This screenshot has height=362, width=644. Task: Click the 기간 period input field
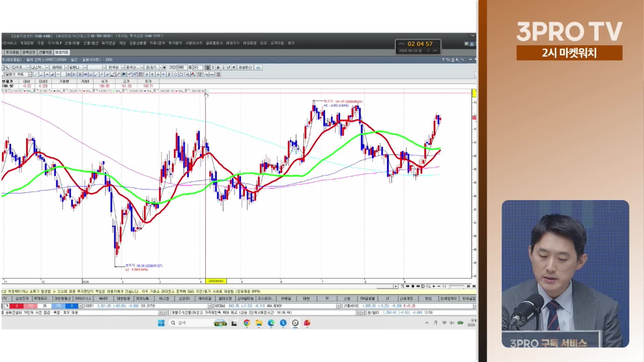tap(182, 67)
